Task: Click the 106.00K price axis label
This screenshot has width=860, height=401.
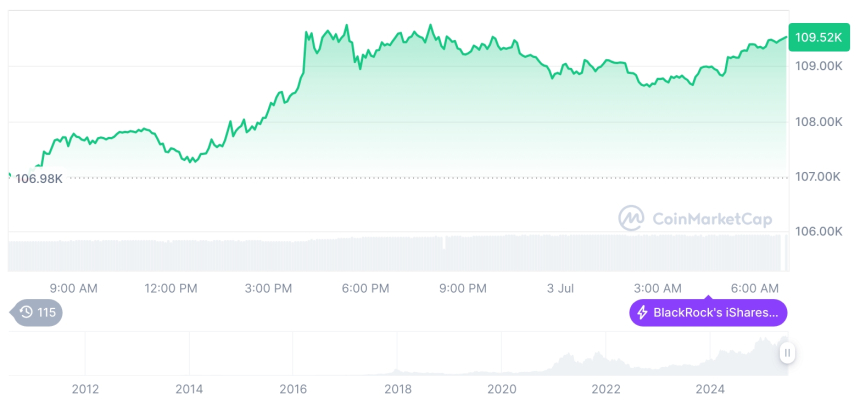Action: 818,231
